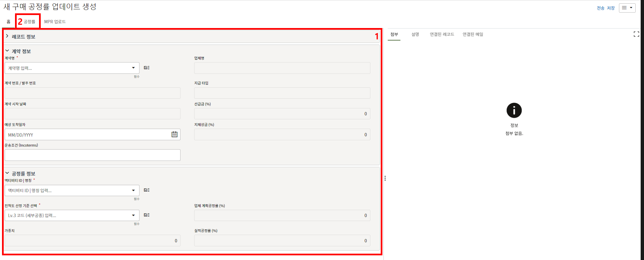Open the 계약명 dropdown list

click(x=133, y=68)
